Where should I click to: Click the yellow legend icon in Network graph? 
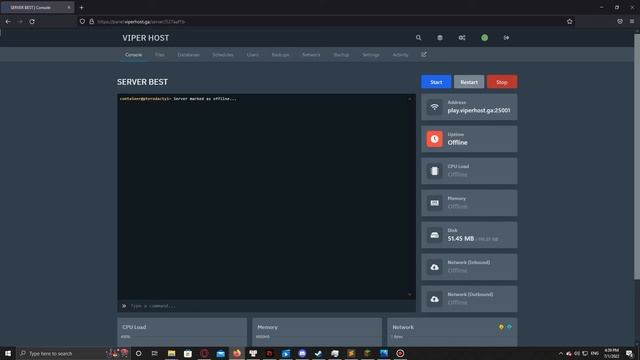click(x=501, y=327)
